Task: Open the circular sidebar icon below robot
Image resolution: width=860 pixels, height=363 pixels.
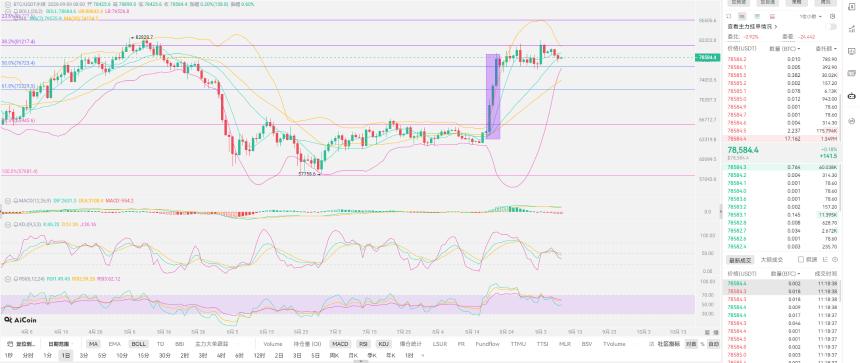Action: (x=851, y=121)
